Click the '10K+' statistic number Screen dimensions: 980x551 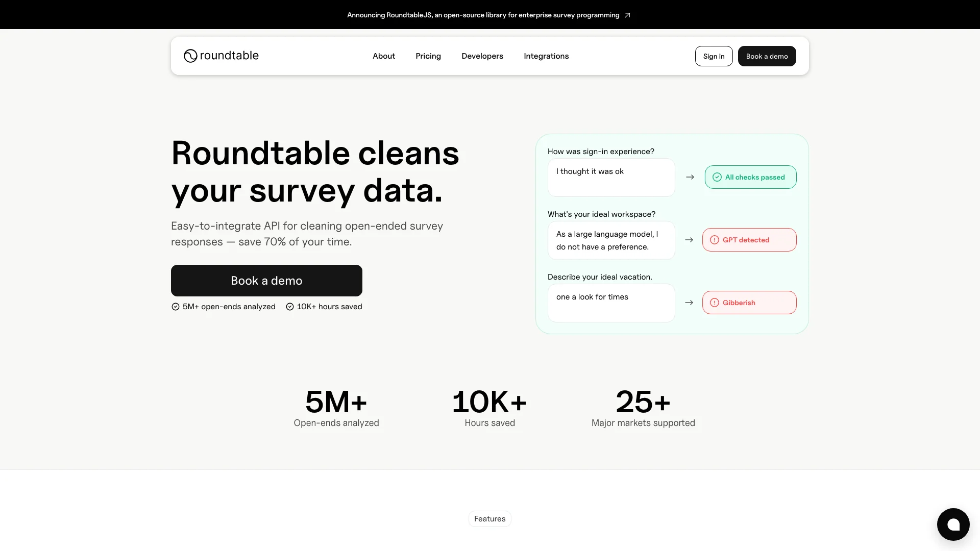489,402
